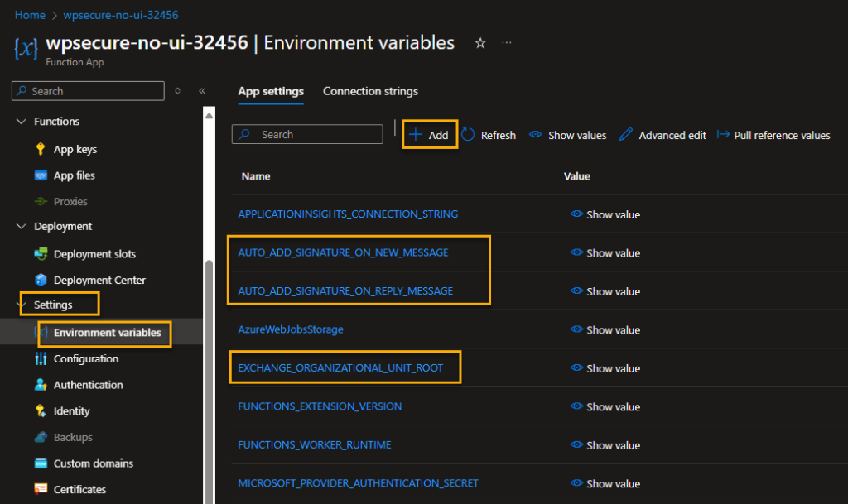Image resolution: width=848 pixels, height=504 pixels.
Task: Focus the sidebar Search field
Action: pos(88,91)
